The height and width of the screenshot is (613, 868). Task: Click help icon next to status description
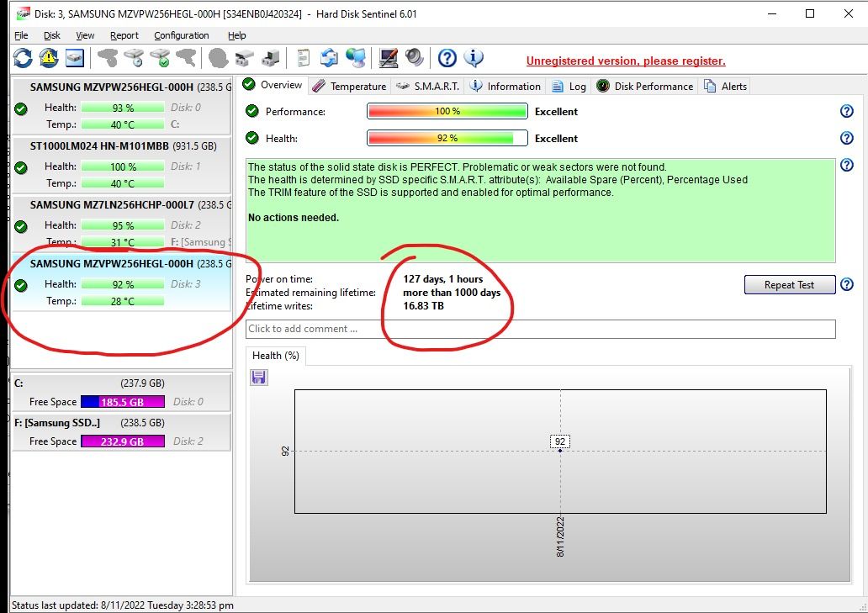[846, 165]
